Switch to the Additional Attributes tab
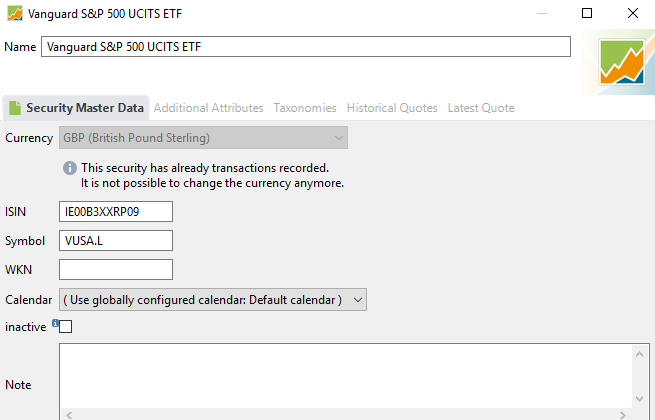 click(208, 108)
